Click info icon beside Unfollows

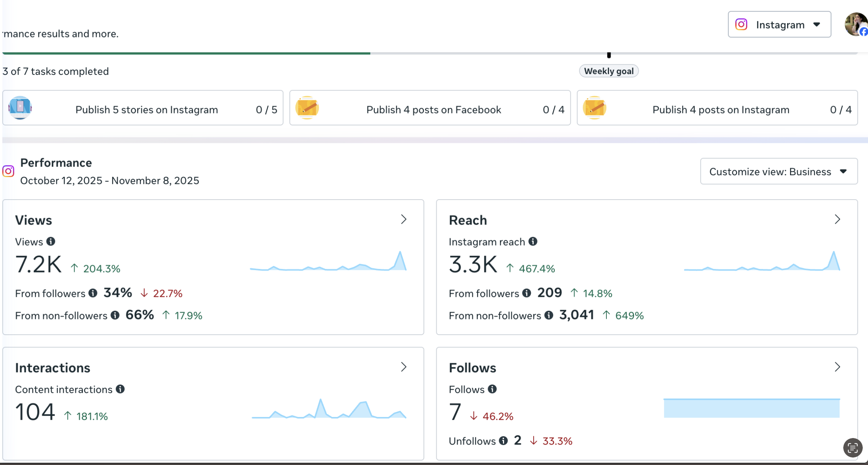503,441
